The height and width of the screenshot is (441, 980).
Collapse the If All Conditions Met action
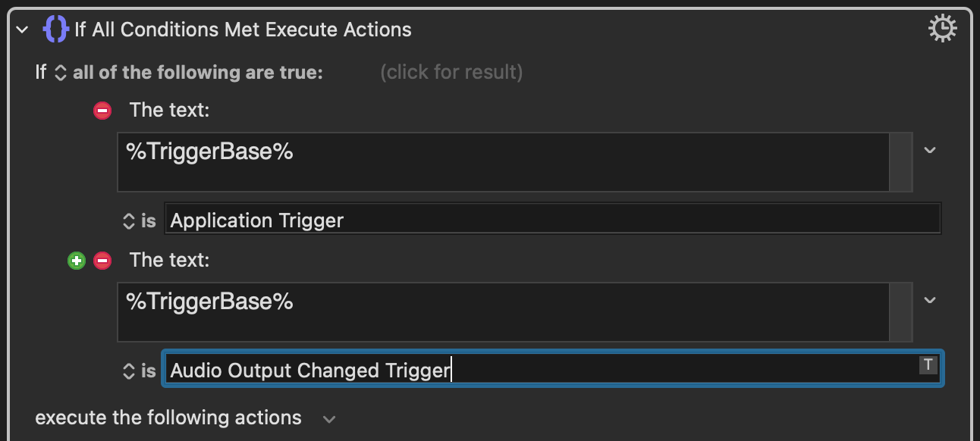(22, 30)
